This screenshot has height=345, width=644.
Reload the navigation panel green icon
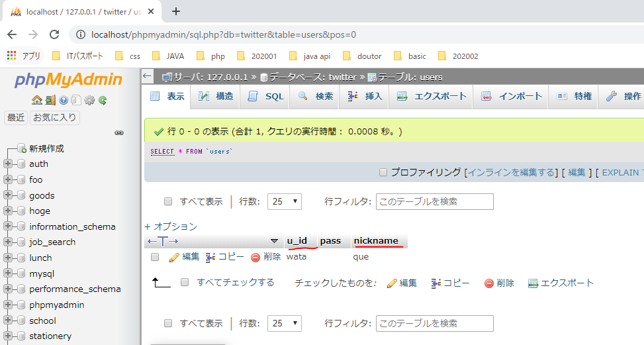103,100
